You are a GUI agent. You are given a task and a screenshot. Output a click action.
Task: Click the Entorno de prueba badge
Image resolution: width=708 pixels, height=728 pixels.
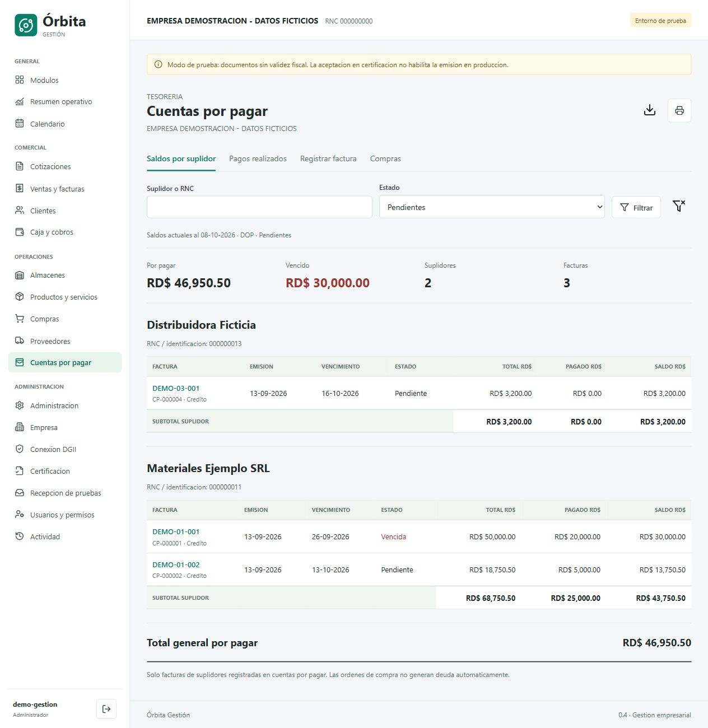pyautogui.click(x=660, y=21)
